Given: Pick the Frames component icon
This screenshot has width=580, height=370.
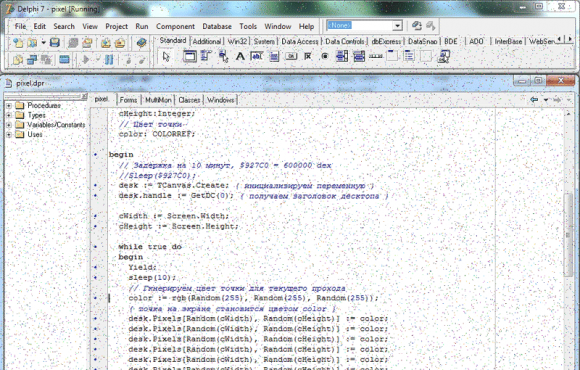Looking at the screenshot, I should click(x=190, y=57).
